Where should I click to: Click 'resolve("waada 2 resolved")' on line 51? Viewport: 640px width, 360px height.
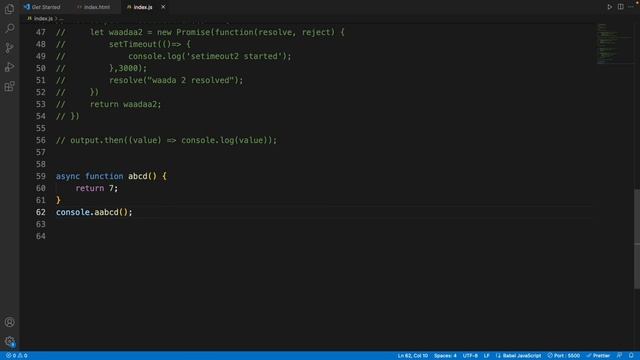tap(174, 80)
